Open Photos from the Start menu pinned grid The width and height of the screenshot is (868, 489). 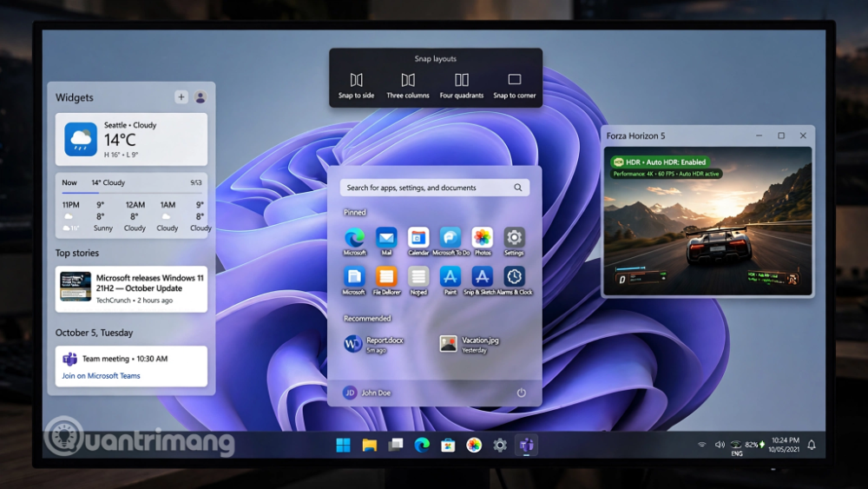point(482,238)
